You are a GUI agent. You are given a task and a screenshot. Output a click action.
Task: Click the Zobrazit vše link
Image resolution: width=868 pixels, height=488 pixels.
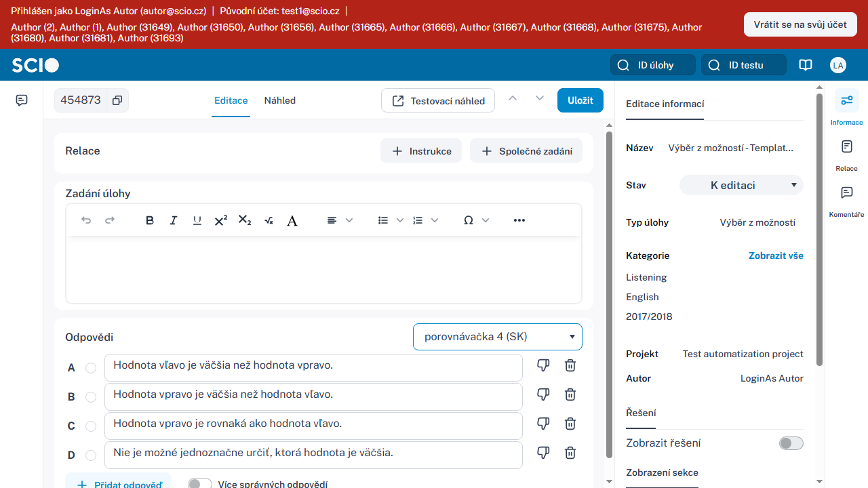[776, 256]
